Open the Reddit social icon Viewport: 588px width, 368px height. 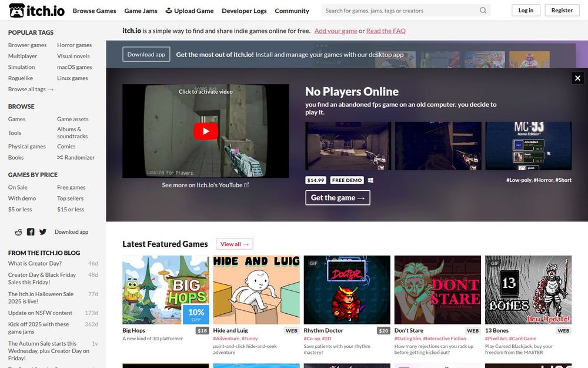pos(18,232)
